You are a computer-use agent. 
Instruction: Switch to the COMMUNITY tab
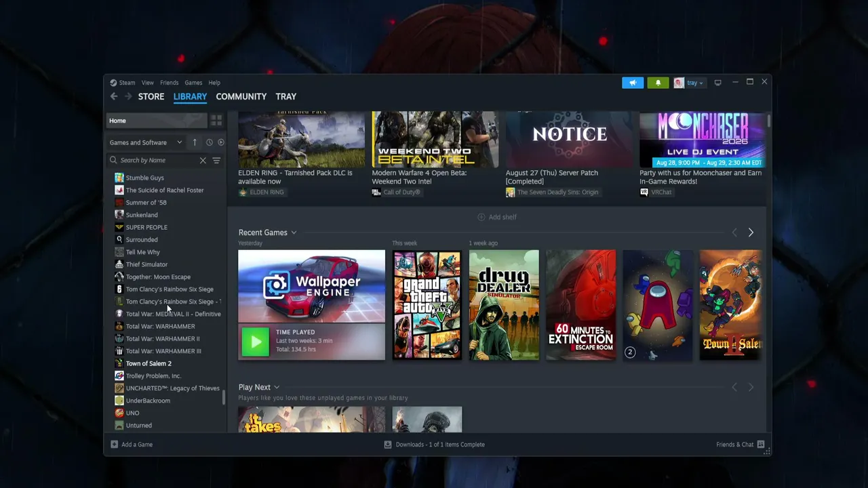point(241,97)
